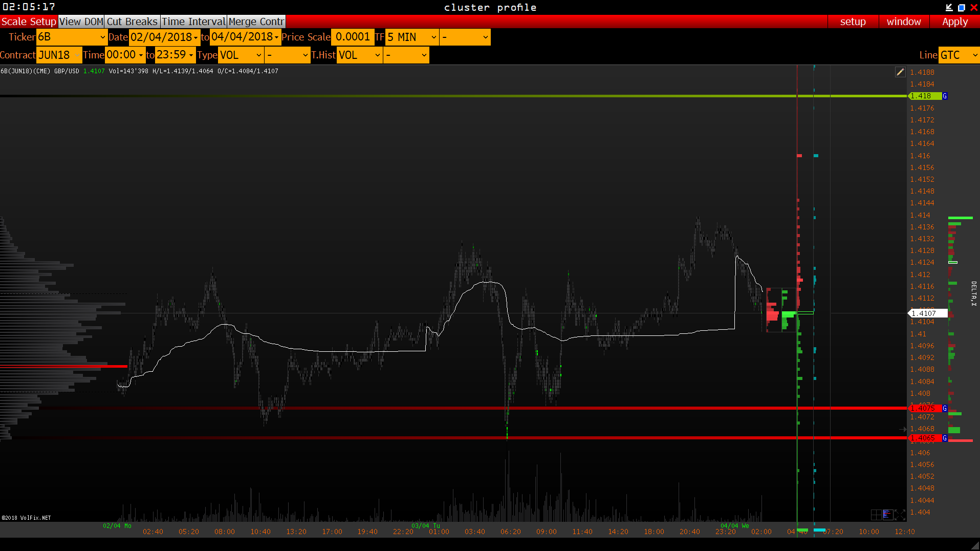Screen dimensions: 980x551
Task: Click the minimize-to-tray arrow icon
Action: click(x=949, y=7)
